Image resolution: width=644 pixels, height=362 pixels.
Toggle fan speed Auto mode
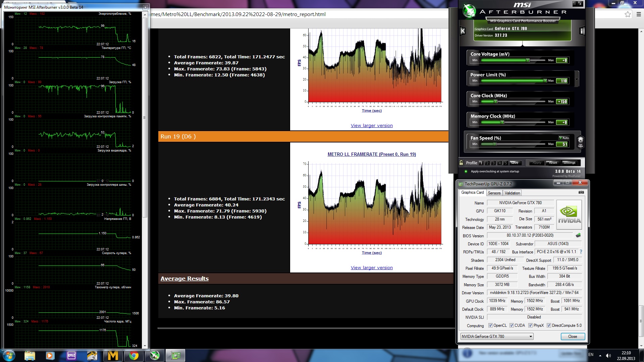(x=563, y=138)
